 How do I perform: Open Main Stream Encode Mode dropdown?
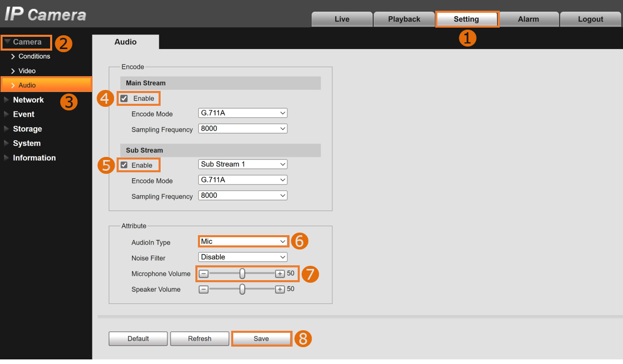tap(242, 113)
